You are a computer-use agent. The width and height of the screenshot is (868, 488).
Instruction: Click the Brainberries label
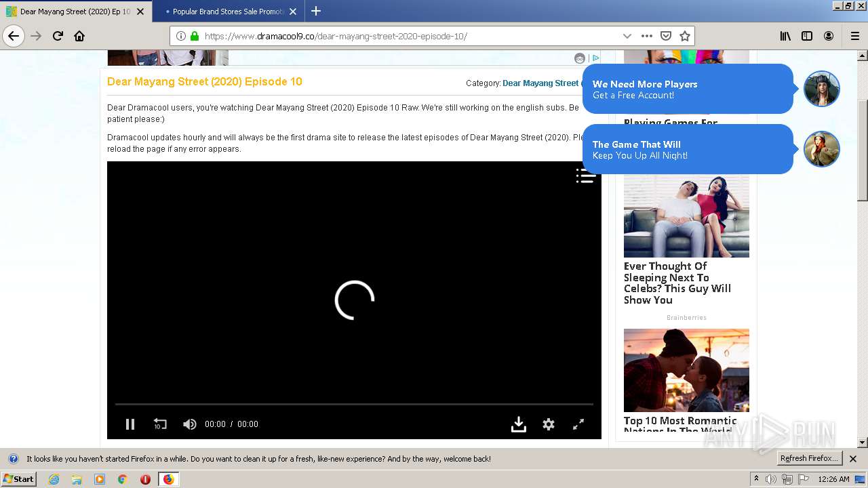pyautogui.click(x=686, y=317)
